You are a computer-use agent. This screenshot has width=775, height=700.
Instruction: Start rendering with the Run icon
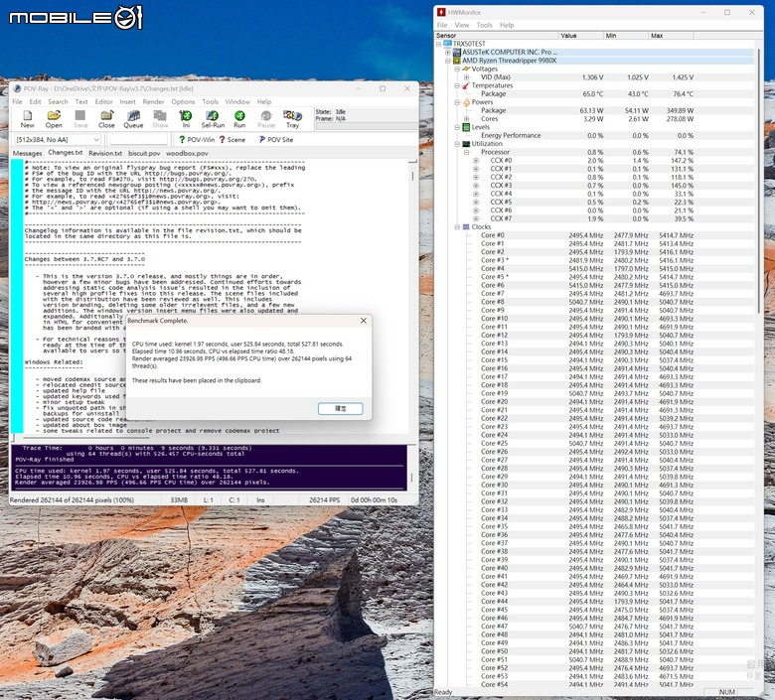click(239, 119)
